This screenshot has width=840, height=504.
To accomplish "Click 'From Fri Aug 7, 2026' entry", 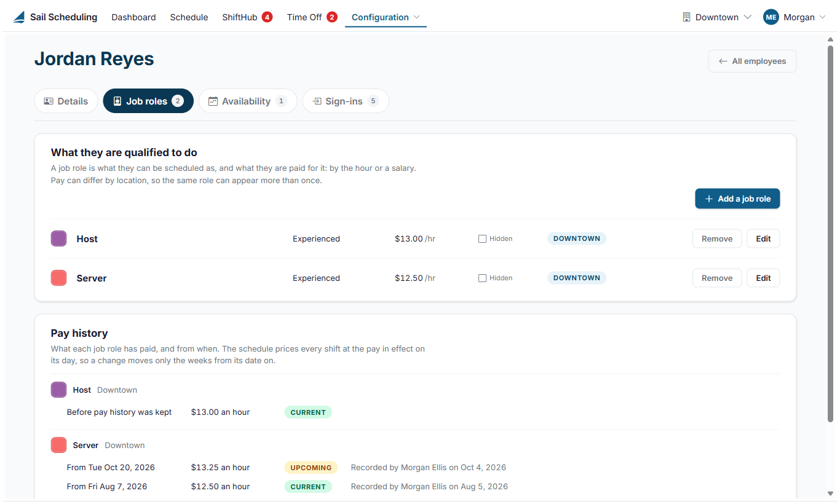I will [x=107, y=486].
